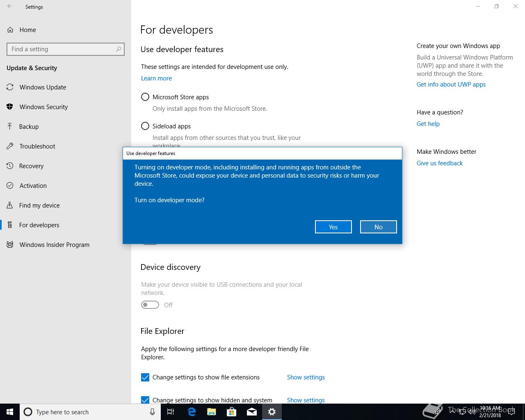Open Recovery in the sidebar
This screenshot has width=525, height=420.
point(66,166)
